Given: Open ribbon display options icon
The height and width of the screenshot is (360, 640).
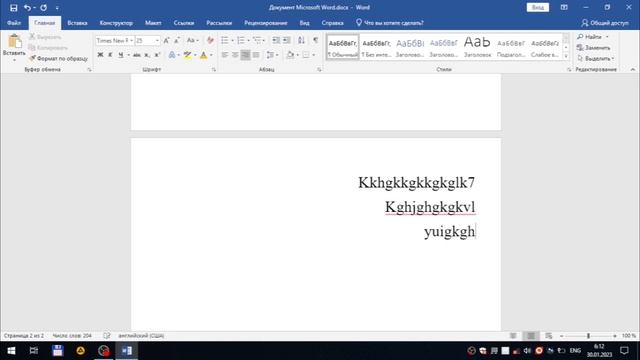Looking at the screenshot, I should tap(564, 7).
